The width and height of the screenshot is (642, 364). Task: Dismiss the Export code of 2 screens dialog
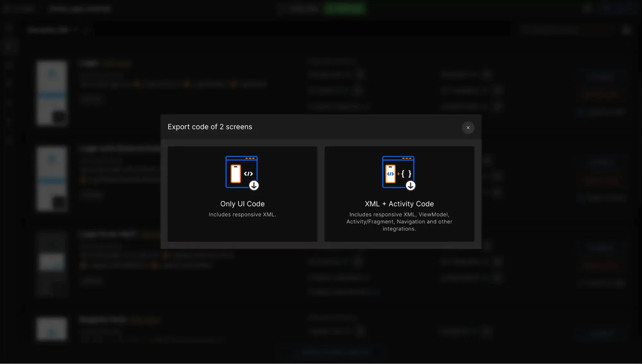coord(468,127)
